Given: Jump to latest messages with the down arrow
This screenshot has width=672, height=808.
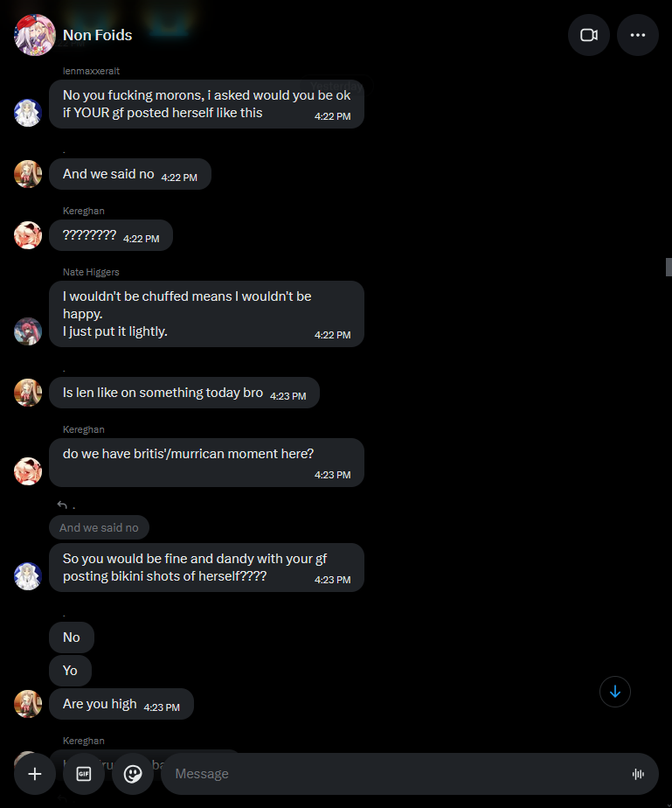Looking at the screenshot, I should click(x=615, y=692).
